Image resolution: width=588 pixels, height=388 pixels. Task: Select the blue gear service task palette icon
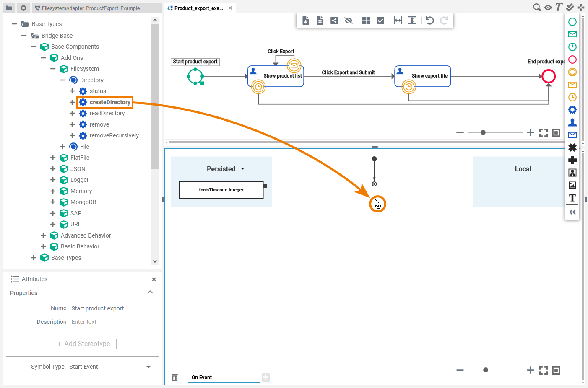572,110
